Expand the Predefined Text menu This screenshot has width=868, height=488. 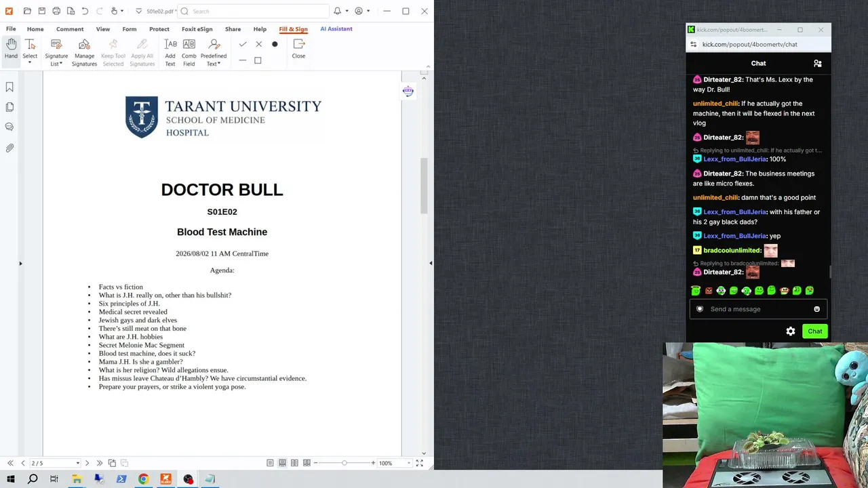(214, 52)
